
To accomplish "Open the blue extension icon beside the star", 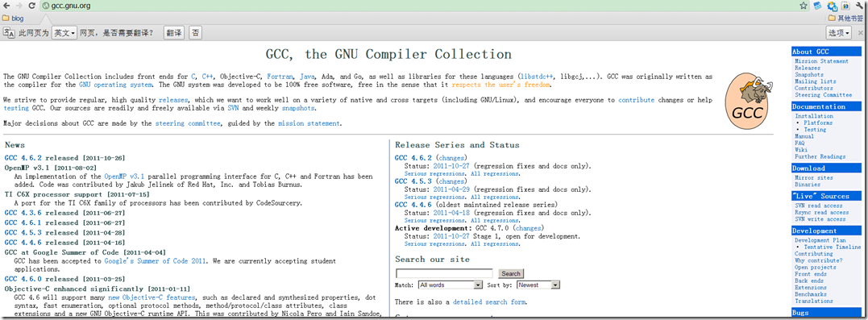I will point(817,6).
